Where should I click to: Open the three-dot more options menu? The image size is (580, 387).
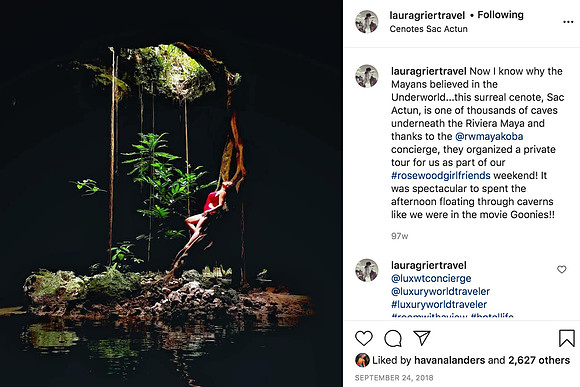tap(568, 22)
